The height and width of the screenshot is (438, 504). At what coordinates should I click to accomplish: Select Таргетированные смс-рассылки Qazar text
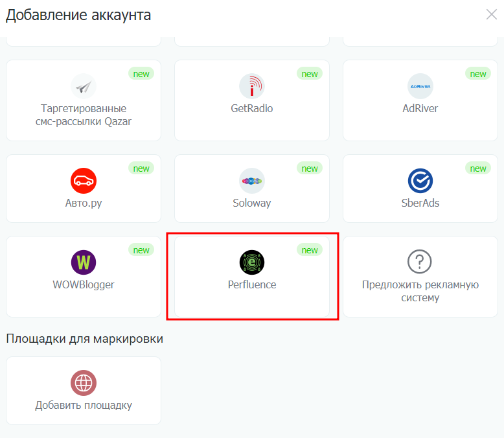pos(84,115)
